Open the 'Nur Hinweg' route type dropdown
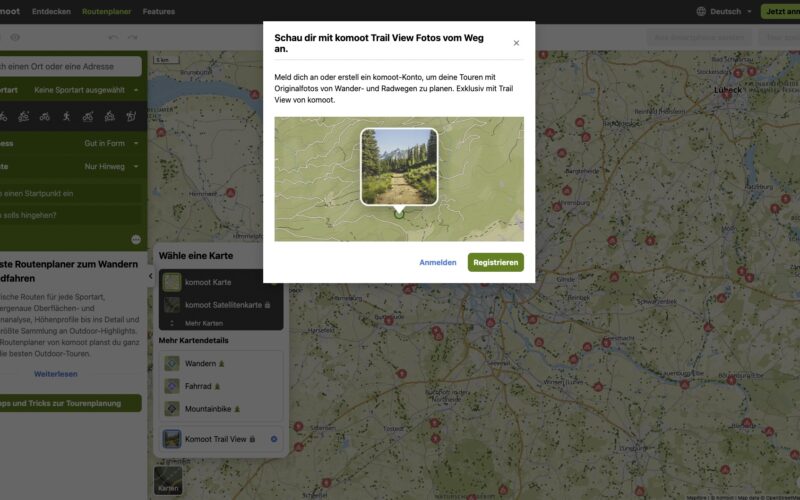This screenshot has width=800, height=500. 111,166
